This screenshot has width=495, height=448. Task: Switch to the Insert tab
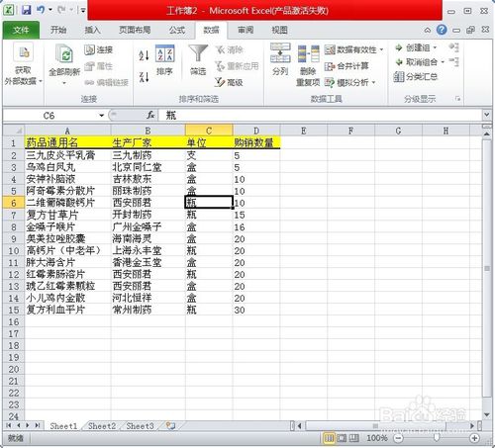(92, 30)
